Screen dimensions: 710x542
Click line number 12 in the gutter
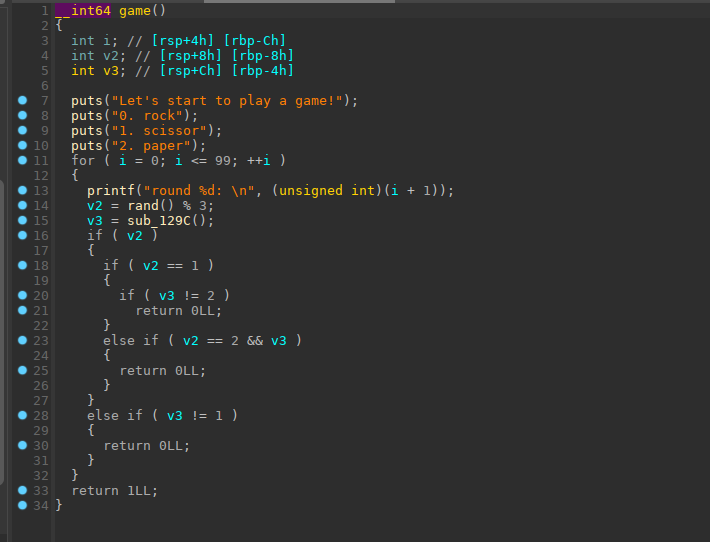pos(41,176)
